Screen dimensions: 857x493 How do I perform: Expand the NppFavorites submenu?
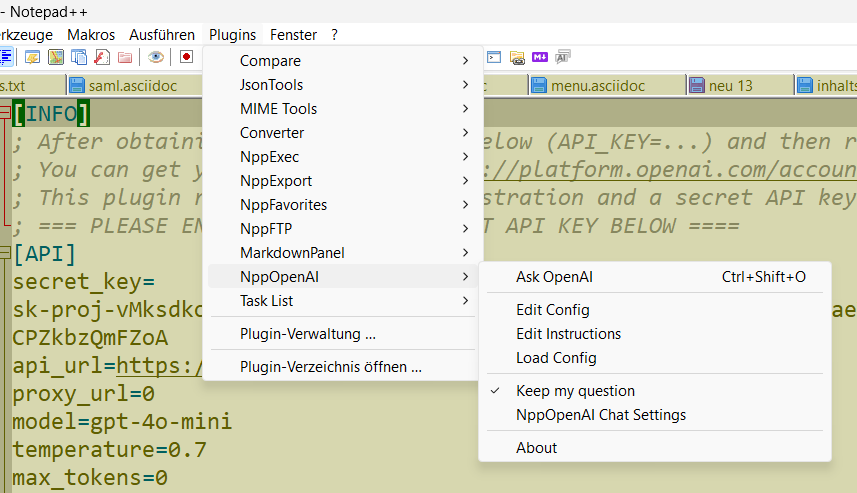(x=343, y=205)
